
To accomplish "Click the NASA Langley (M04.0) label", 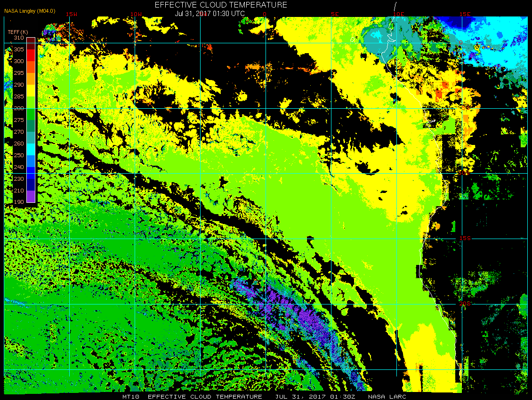I will 30,11.
